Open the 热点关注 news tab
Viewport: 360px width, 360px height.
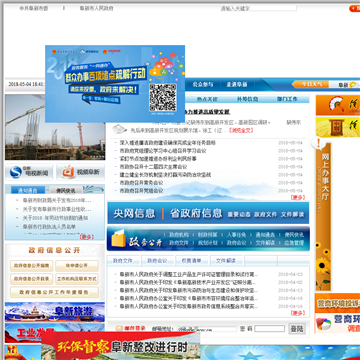point(207,99)
